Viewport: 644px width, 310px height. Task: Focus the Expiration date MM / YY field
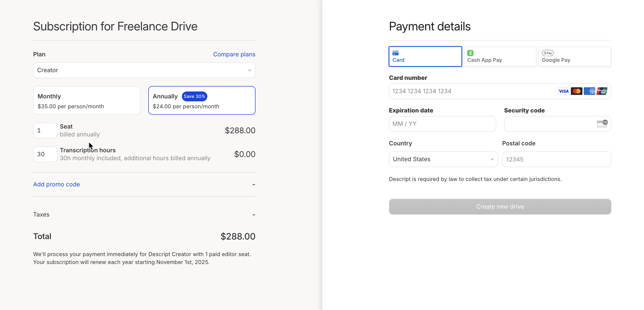442,124
